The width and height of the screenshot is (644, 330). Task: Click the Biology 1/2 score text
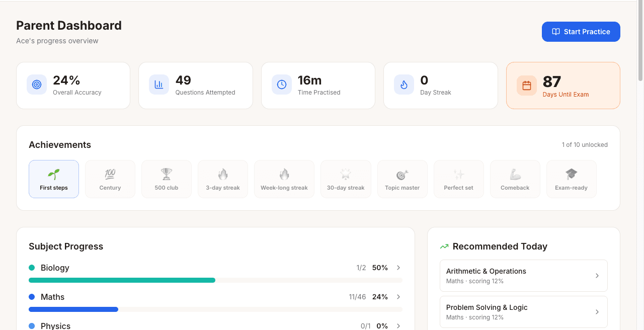[x=361, y=268]
